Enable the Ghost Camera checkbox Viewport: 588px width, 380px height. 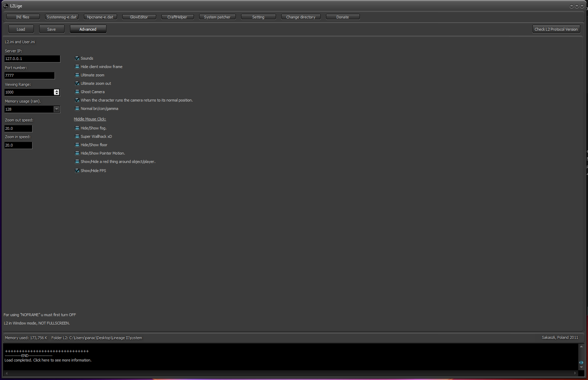point(77,92)
